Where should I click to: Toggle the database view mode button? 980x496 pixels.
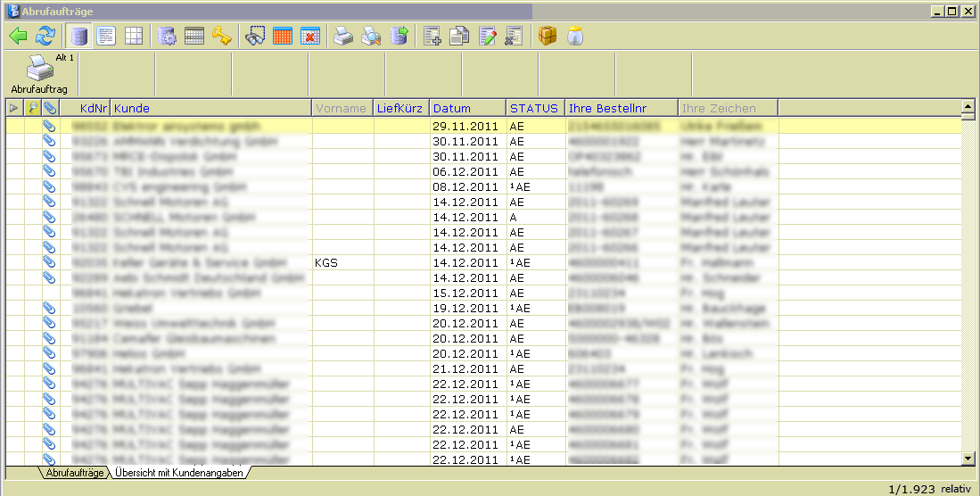pos(79,36)
